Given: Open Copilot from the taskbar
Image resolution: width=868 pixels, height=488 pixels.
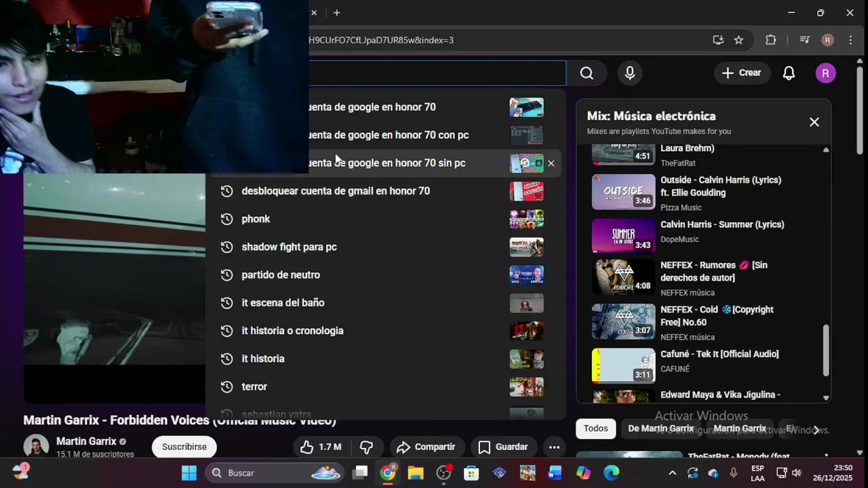Looking at the screenshot, I should [x=583, y=472].
